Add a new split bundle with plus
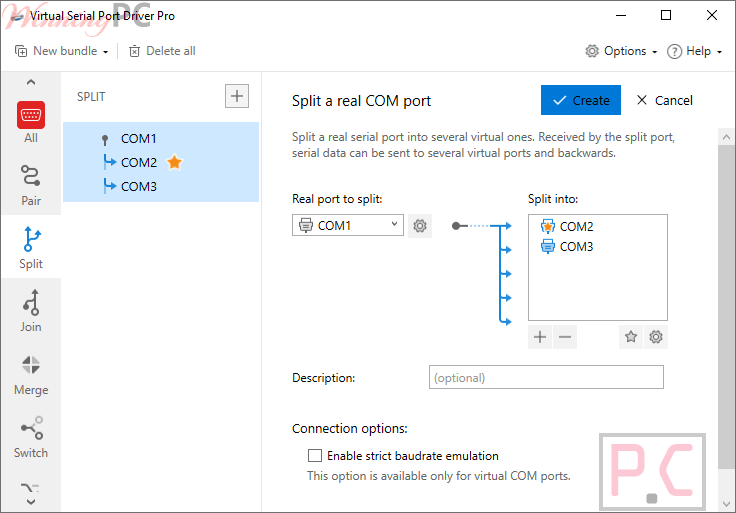736x513 pixels. click(237, 96)
